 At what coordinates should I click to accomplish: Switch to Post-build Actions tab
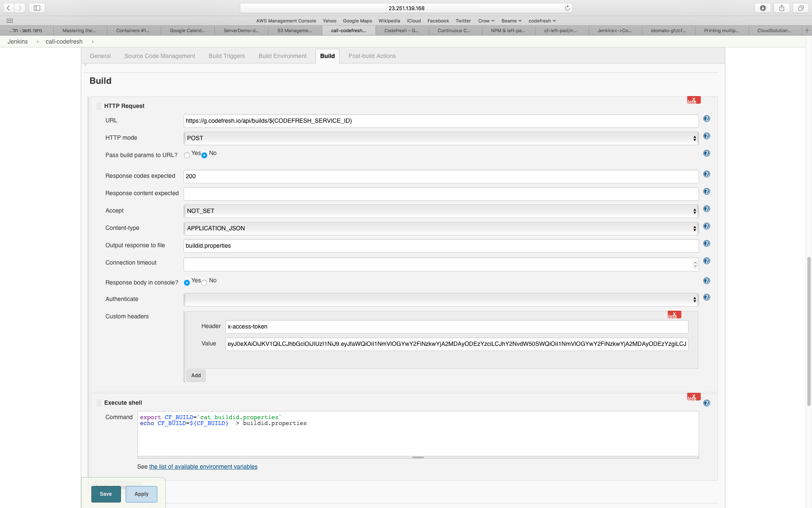372,56
